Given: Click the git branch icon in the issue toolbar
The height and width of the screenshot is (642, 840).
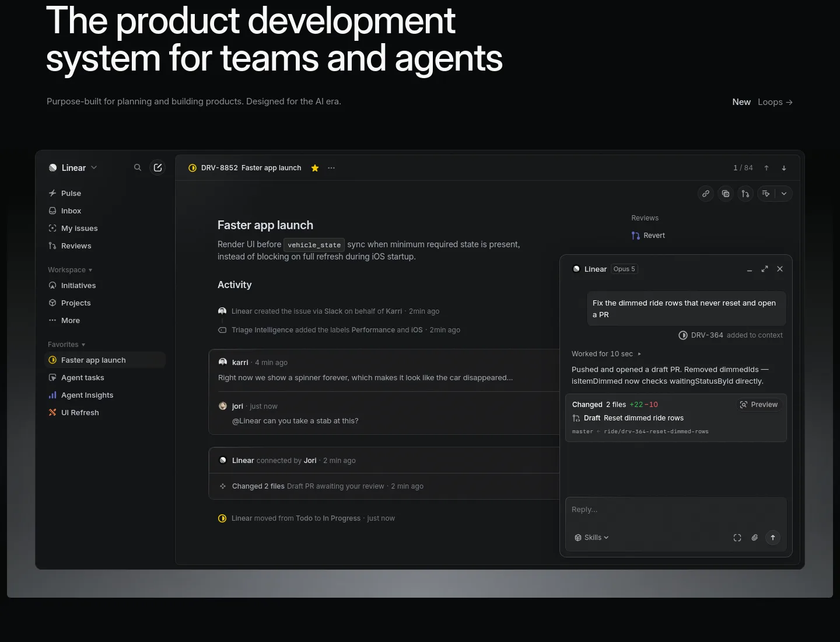Looking at the screenshot, I should [745, 194].
